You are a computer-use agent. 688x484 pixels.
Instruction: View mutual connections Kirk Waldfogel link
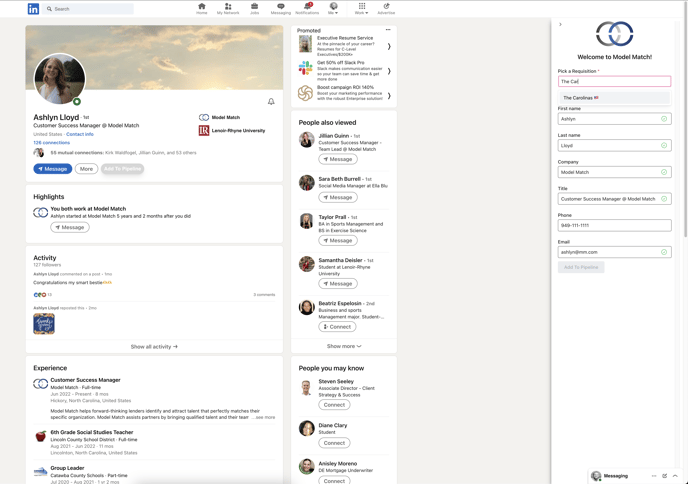(x=121, y=153)
